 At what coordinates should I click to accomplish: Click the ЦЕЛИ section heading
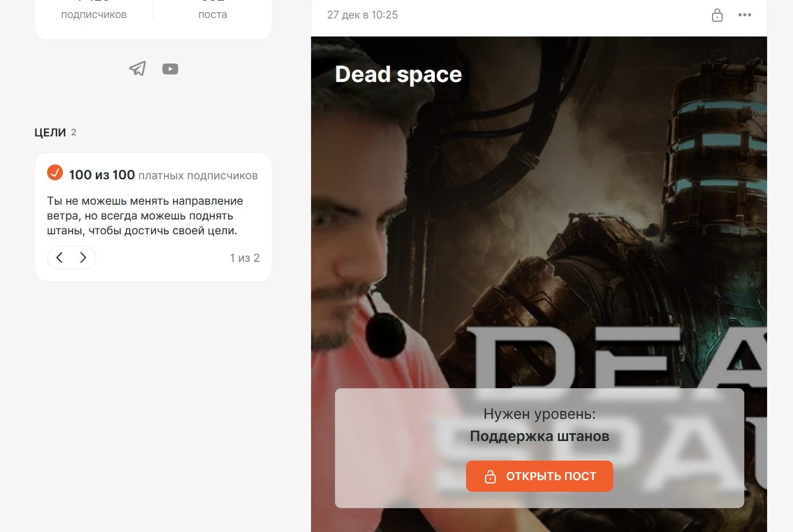pyautogui.click(x=50, y=132)
